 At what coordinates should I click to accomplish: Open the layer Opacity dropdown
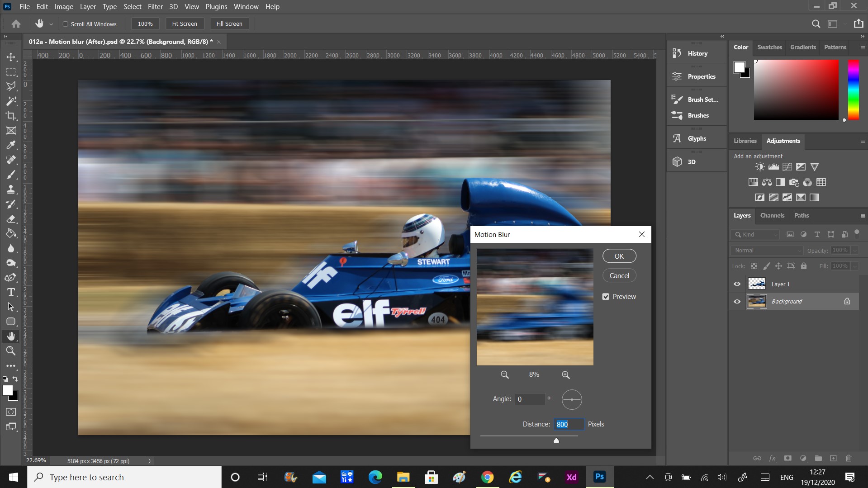click(854, 250)
